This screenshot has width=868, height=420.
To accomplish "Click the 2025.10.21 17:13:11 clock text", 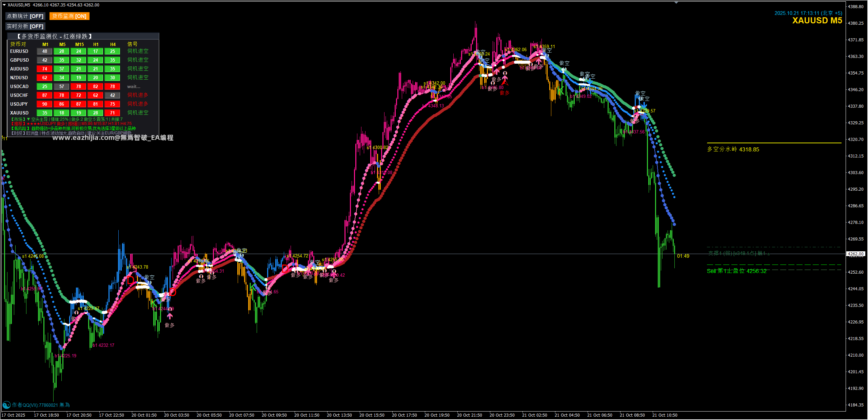I will click(808, 13).
